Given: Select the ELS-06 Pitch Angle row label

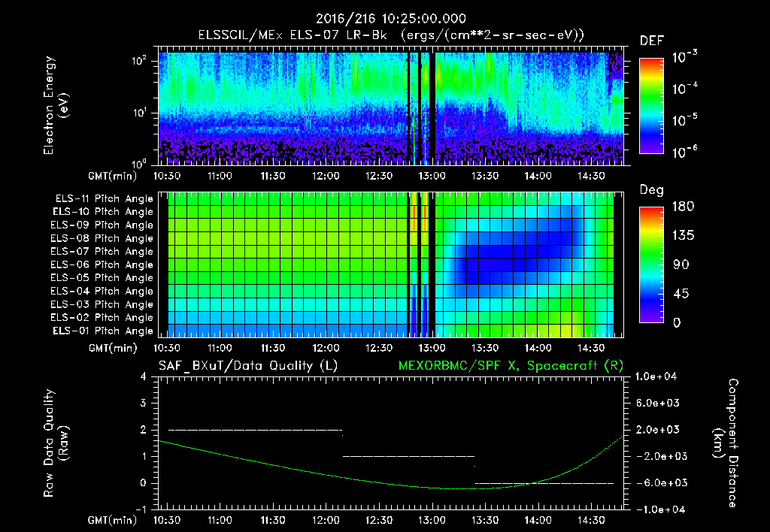Looking at the screenshot, I should coord(102,264).
